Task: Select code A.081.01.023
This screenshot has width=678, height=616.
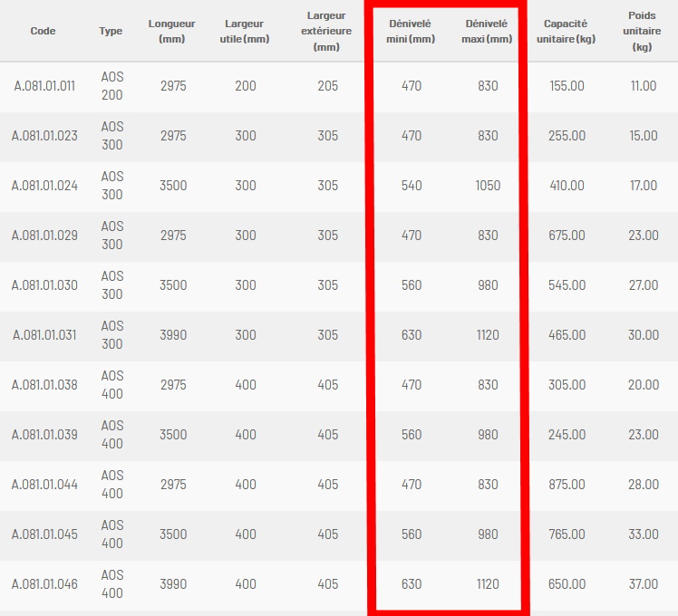Action: pos(44,136)
